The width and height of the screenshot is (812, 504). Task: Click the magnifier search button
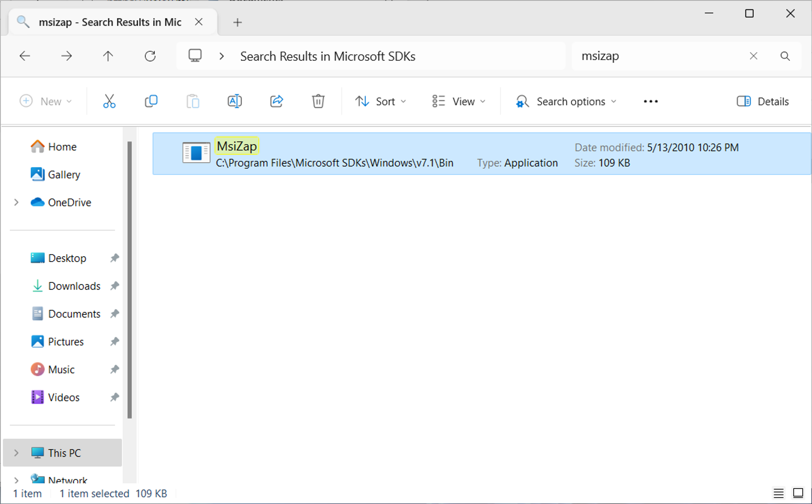(x=785, y=56)
